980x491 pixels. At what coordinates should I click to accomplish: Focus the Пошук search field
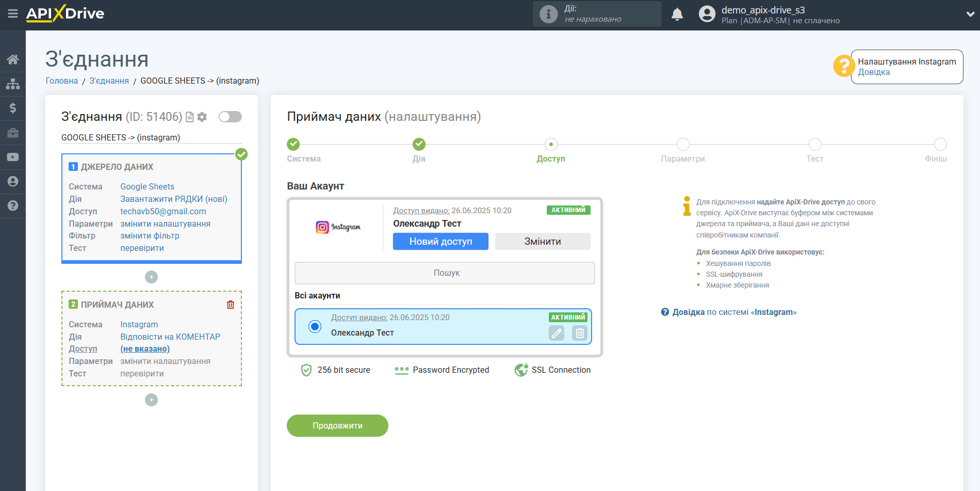[445, 273]
